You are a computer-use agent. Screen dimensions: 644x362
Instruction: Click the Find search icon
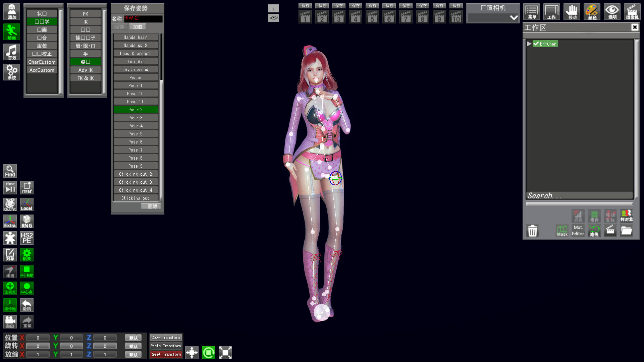(10, 171)
